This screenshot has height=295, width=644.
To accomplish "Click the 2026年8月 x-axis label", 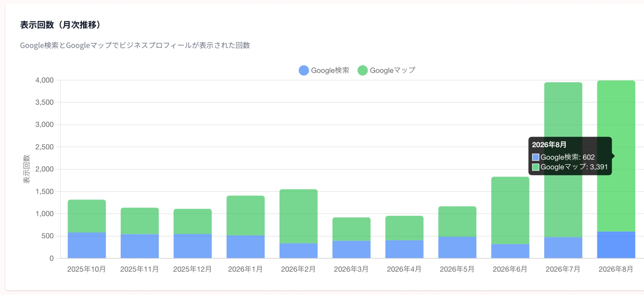I will [616, 269].
